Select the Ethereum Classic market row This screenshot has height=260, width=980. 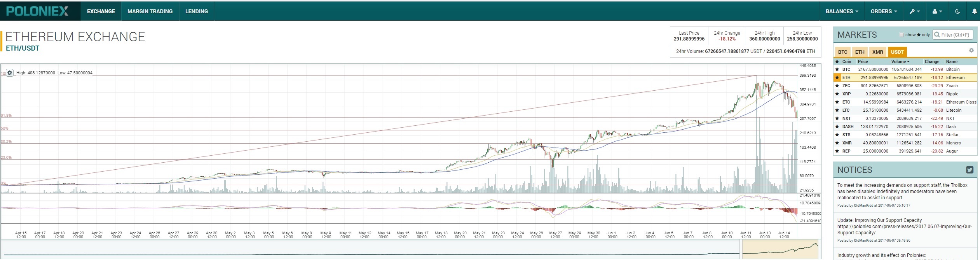[x=905, y=102]
